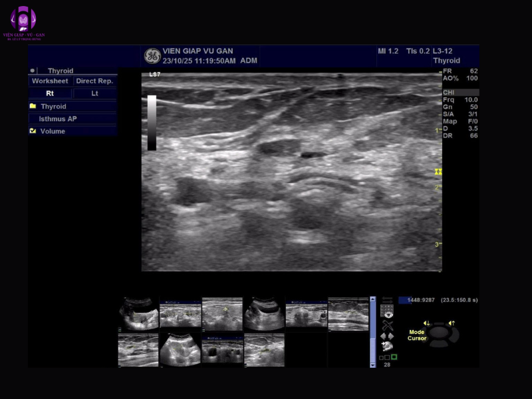
Task: Expand the Thyroid measurement folder
Action: click(33, 106)
